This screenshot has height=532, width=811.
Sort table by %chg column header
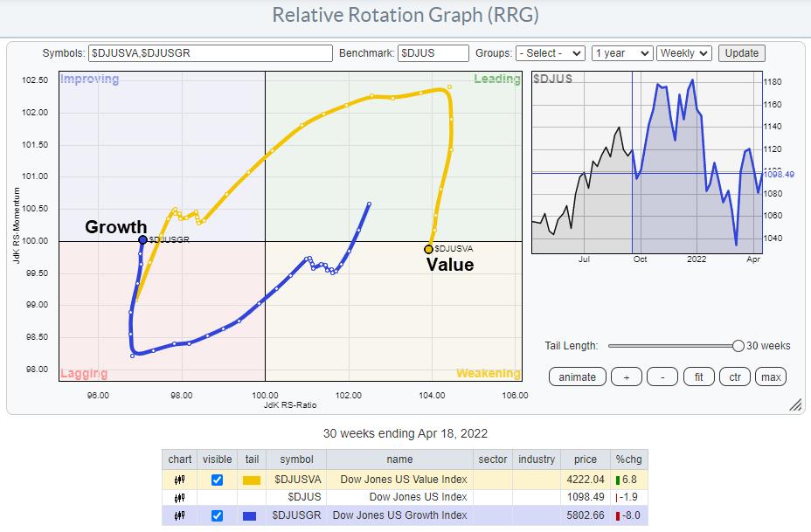tap(628, 459)
